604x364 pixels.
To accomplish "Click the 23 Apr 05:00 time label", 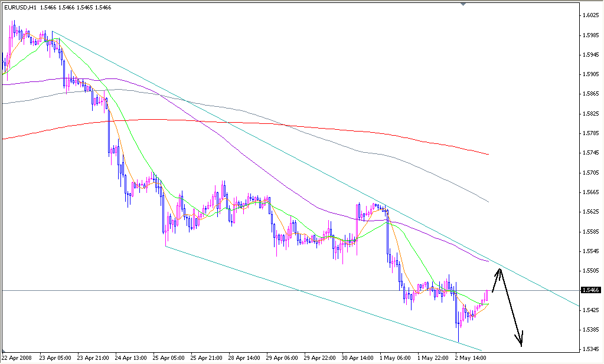I will (55, 358).
